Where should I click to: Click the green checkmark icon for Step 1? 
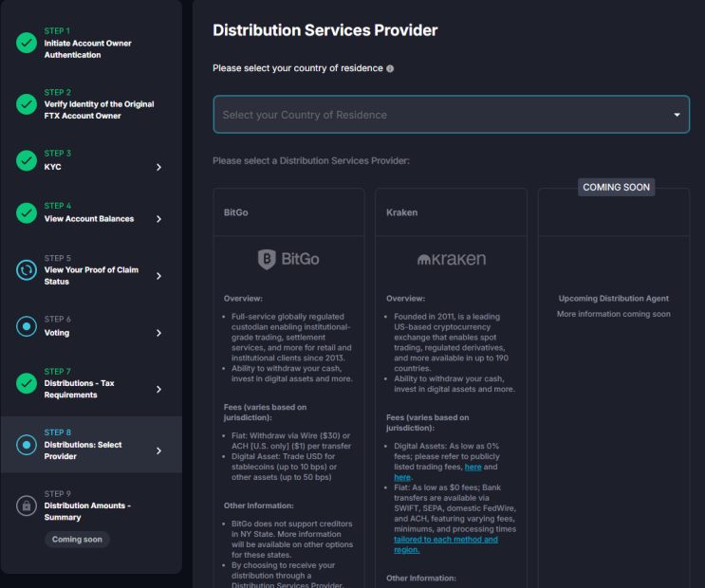pos(27,43)
